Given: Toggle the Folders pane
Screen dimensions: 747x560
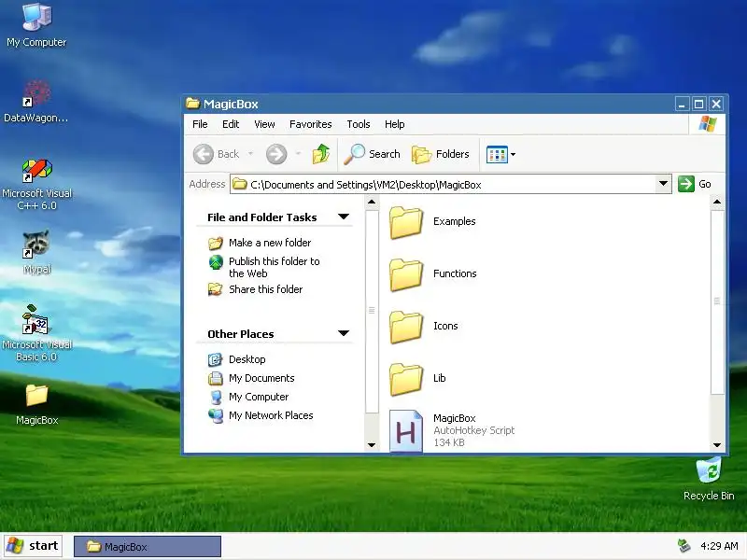Looking at the screenshot, I should [x=441, y=154].
